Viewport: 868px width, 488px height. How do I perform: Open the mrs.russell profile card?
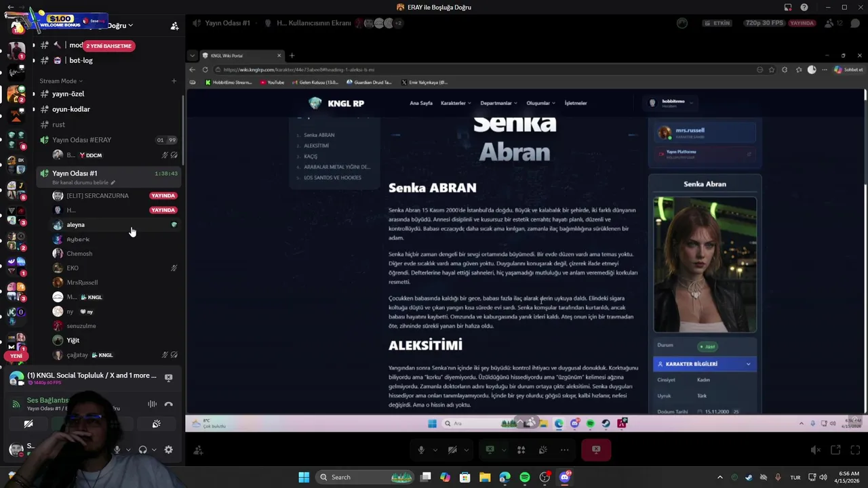(x=705, y=133)
